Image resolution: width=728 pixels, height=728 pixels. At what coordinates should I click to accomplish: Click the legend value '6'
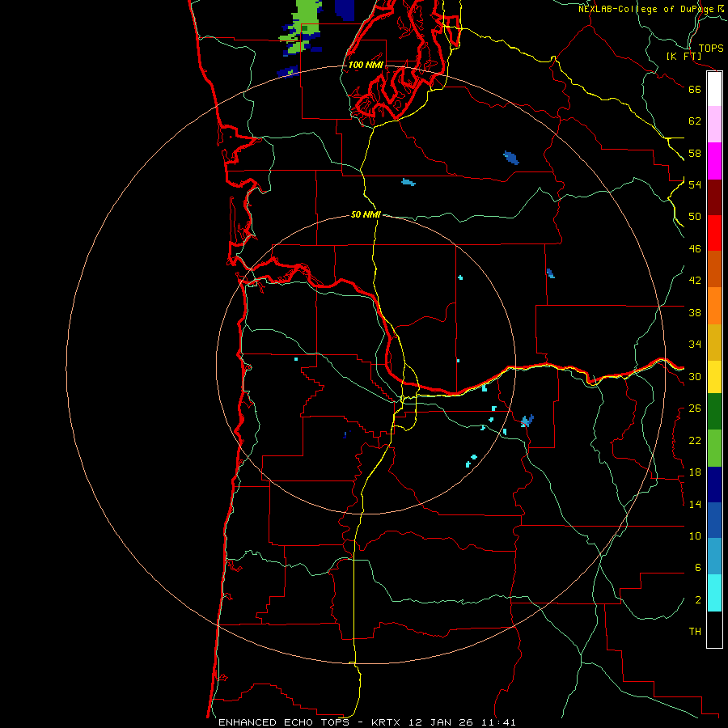point(697,568)
